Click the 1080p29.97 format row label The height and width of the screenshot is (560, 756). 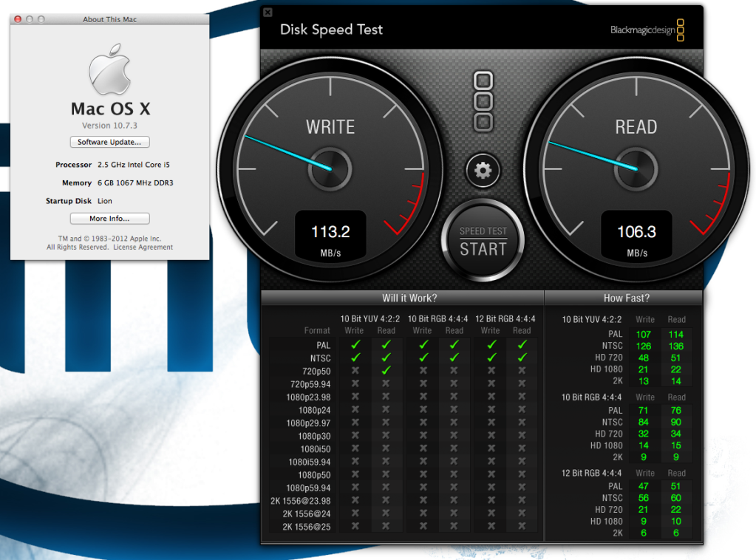309,423
